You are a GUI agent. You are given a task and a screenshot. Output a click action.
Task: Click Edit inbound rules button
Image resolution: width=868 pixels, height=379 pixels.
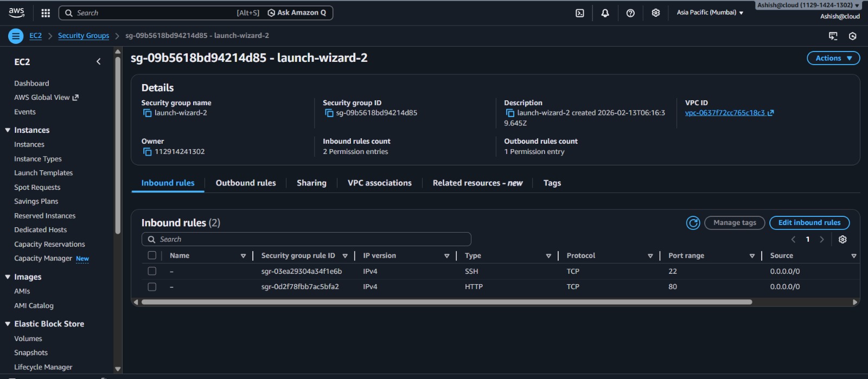[x=809, y=223]
